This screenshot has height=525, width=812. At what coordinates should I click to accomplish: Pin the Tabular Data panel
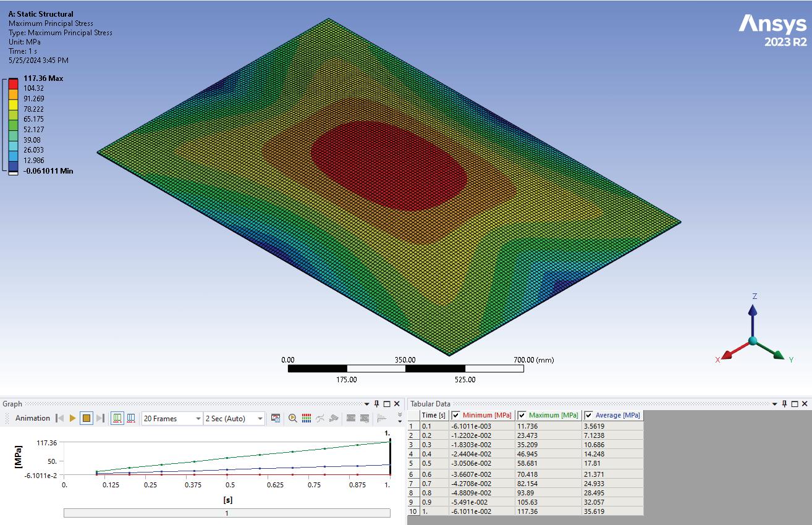point(785,404)
